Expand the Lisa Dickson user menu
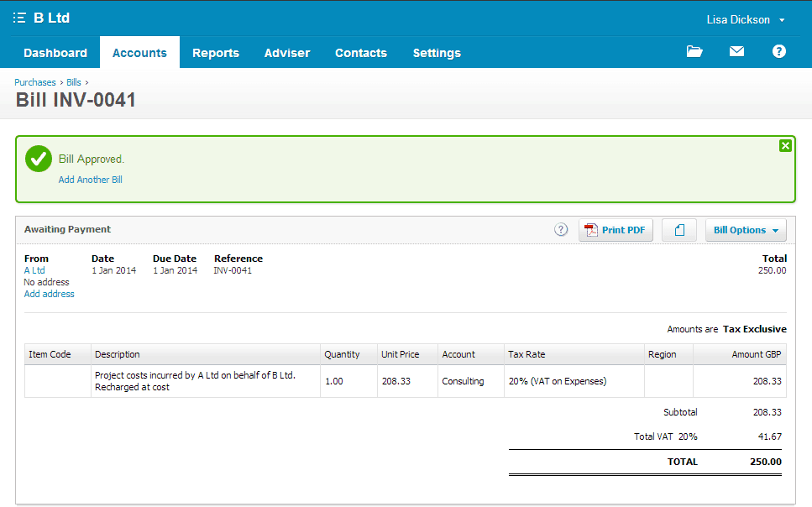This screenshot has width=812, height=507. (746, 19)
